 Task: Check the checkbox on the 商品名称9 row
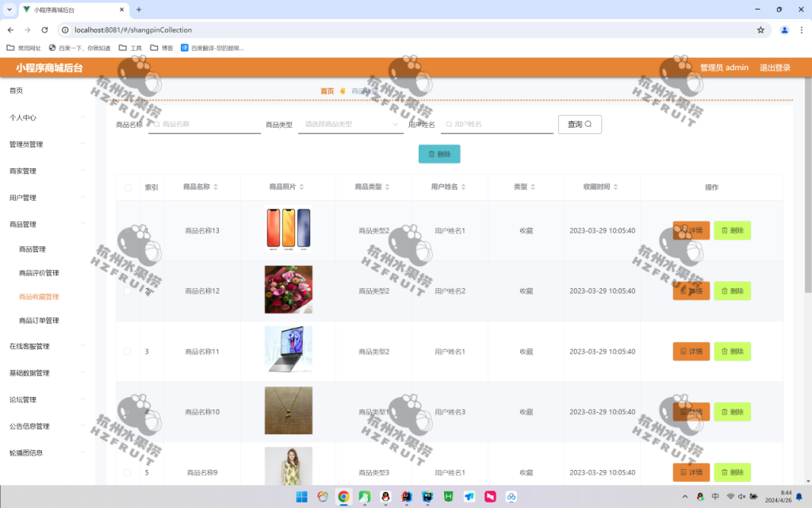pos(127,471)
